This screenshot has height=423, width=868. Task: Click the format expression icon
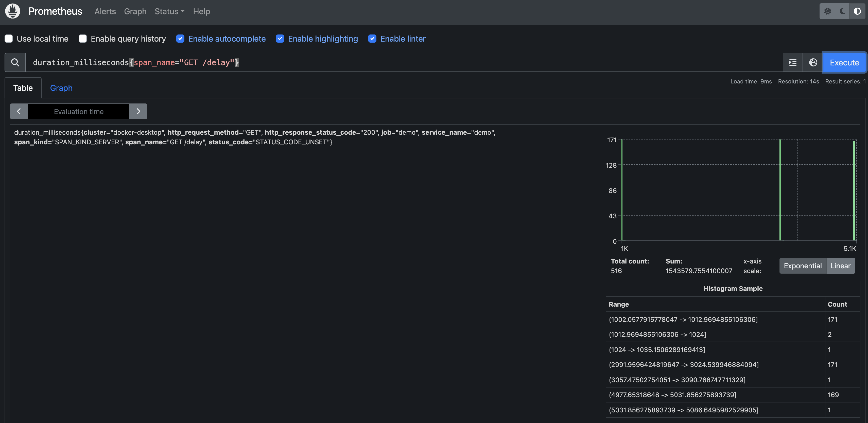pos(792,62)
